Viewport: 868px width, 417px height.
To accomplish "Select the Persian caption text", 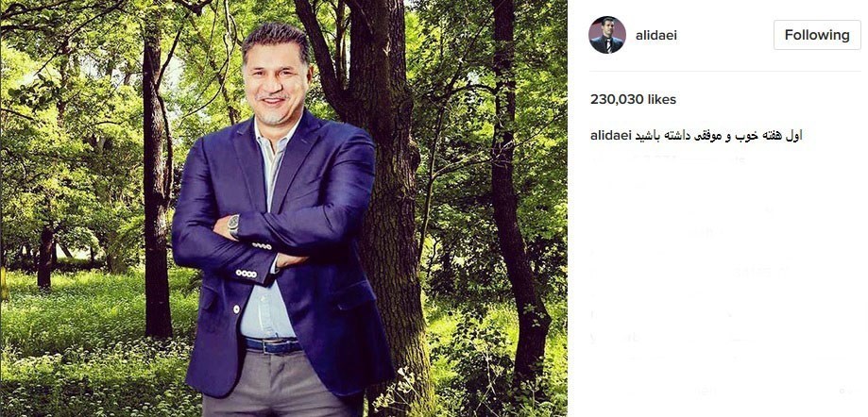I will pos(723,136).
